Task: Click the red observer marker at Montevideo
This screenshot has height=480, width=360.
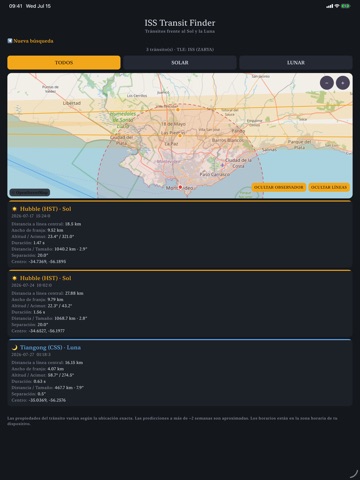Action: (180, 187)
